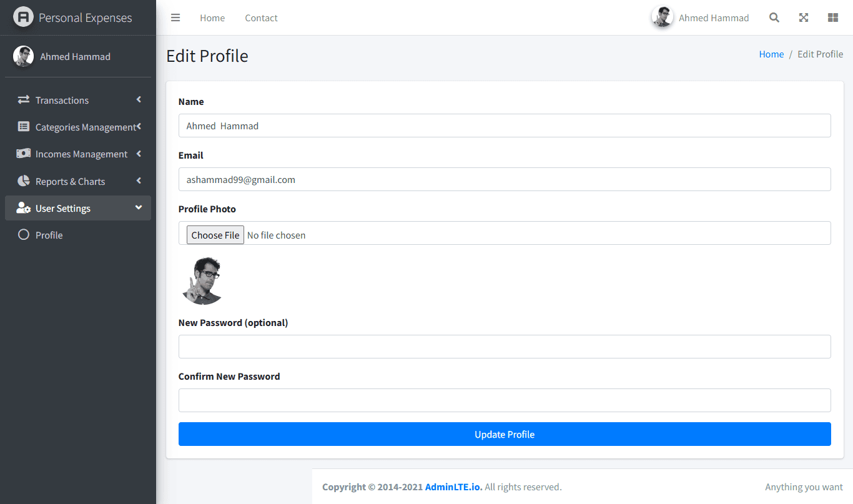Open the navbar search icon
This screenshot has width=853, height=504.
(x=774, y=17)
